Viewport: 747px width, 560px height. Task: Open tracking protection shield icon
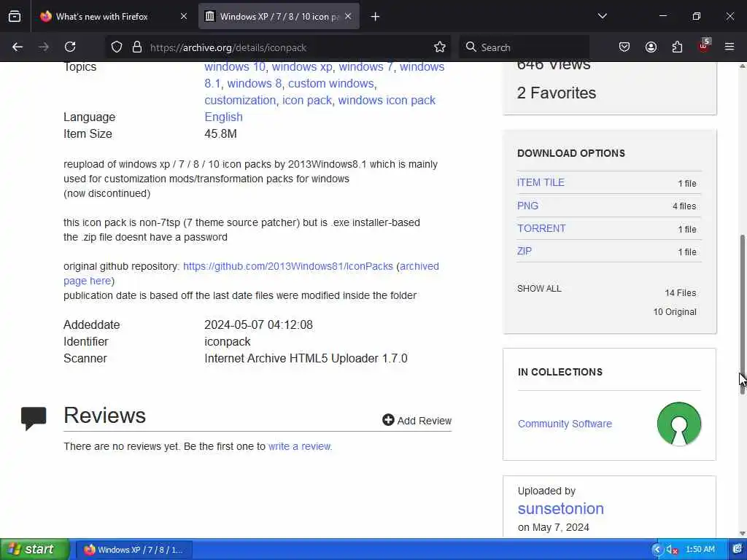point(117,47)
